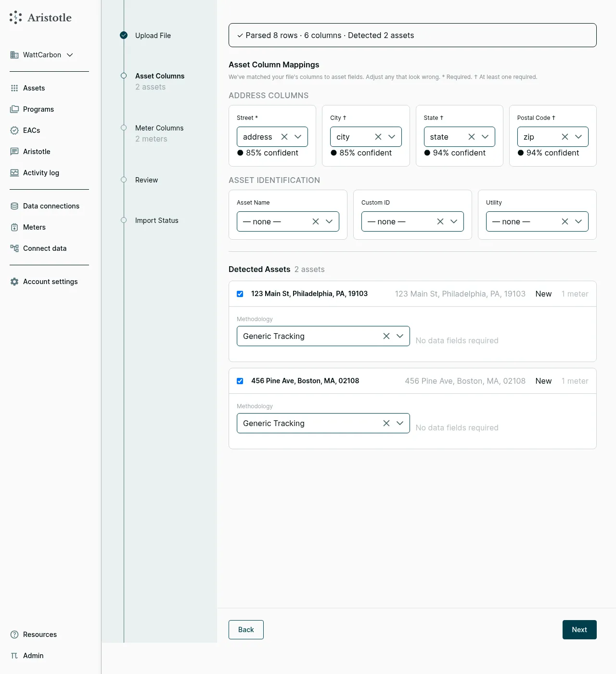Open the Custom ID dropdown arrow
The height and width of the screenshot is (674, 616).
coord(454,221)
